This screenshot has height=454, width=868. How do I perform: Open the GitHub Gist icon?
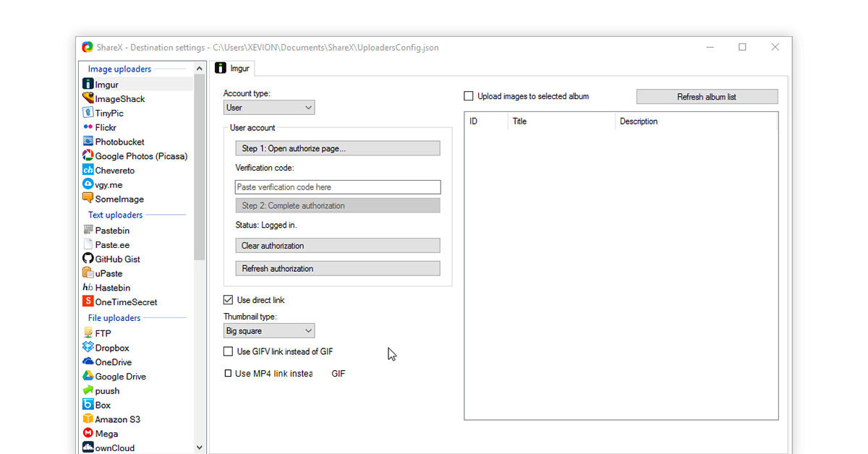[x=88, y=259]
